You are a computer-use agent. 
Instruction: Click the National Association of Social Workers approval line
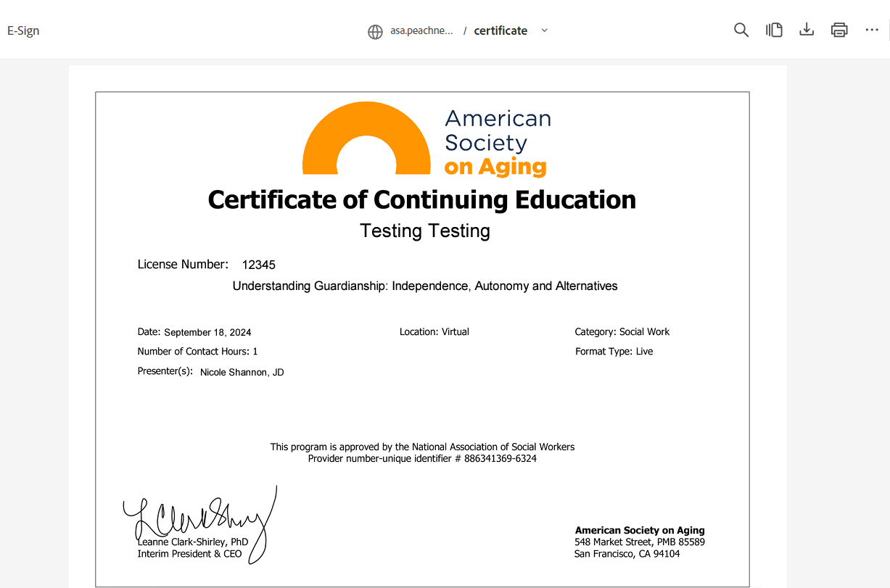[422, 447]
